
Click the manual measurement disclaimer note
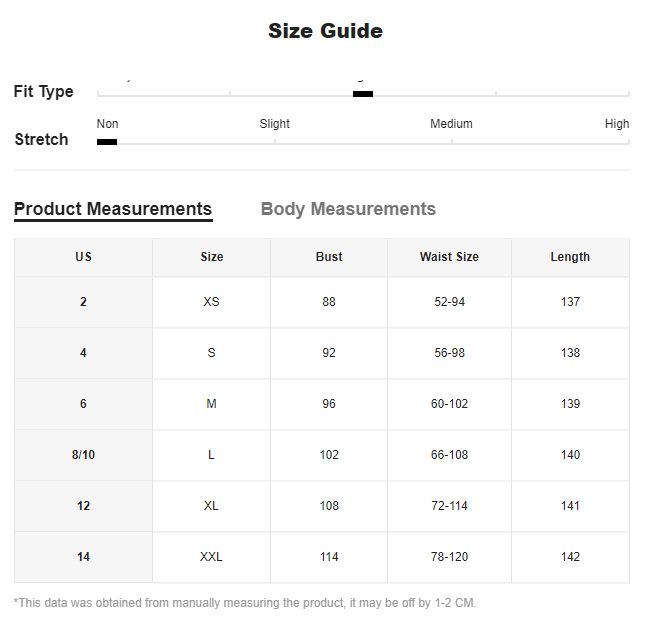(245, 603)
